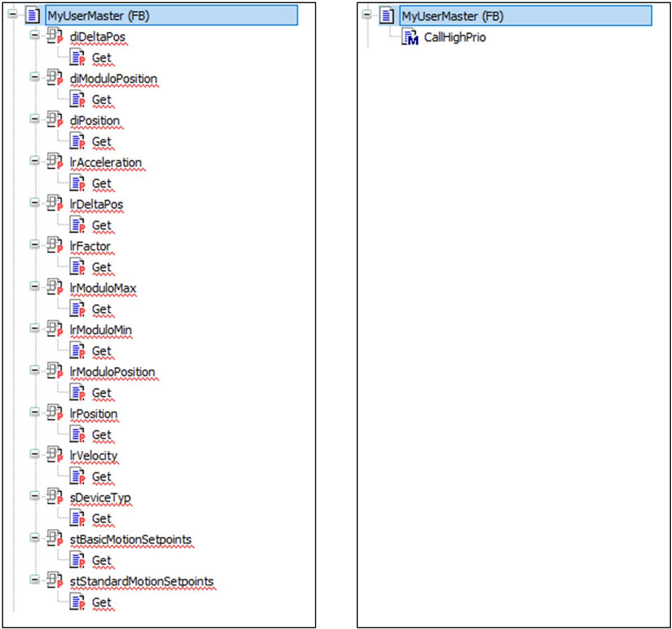Select the lrModuloMin property

coord(101,331)
